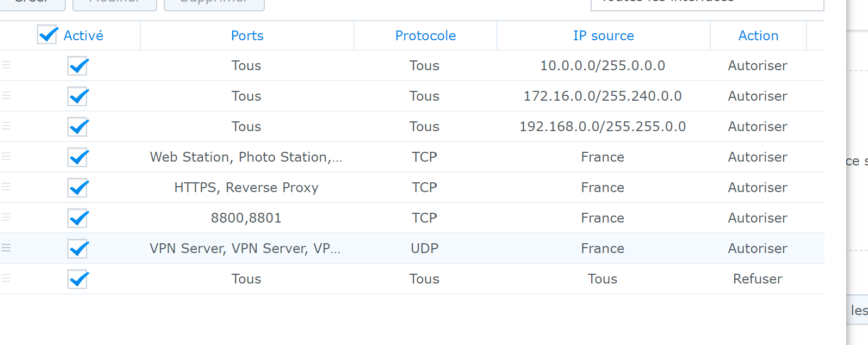The width and height of the screenshot is (868, 345).
Task: Disable the 10.0.0.0/255.0.0.0 rule checkbox
Action: pyautogui.click(x=78, y=66)
